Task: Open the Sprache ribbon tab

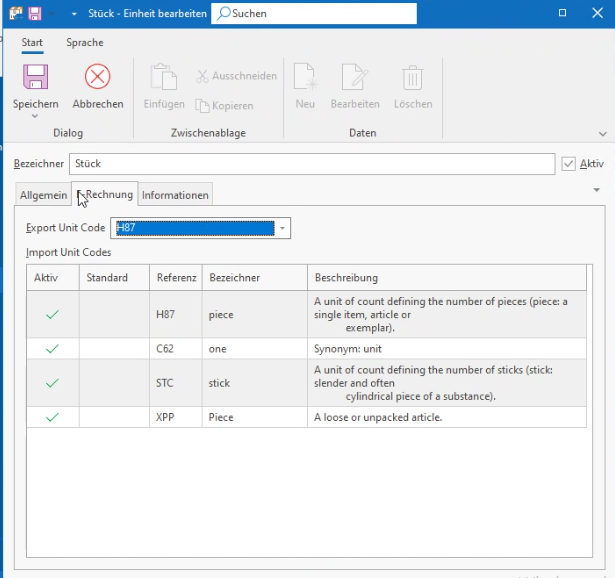Action: (85, 43)
